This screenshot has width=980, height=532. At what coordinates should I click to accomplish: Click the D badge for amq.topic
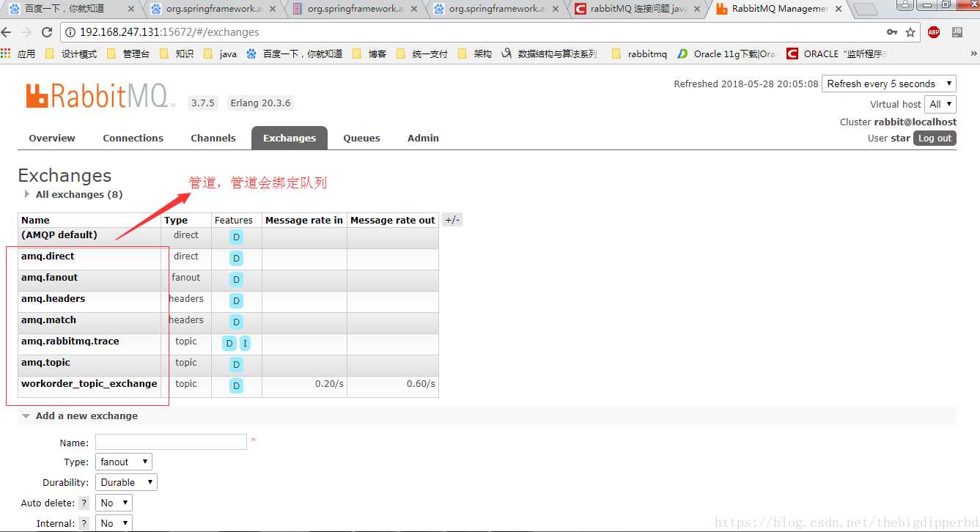tap(236, 364)
